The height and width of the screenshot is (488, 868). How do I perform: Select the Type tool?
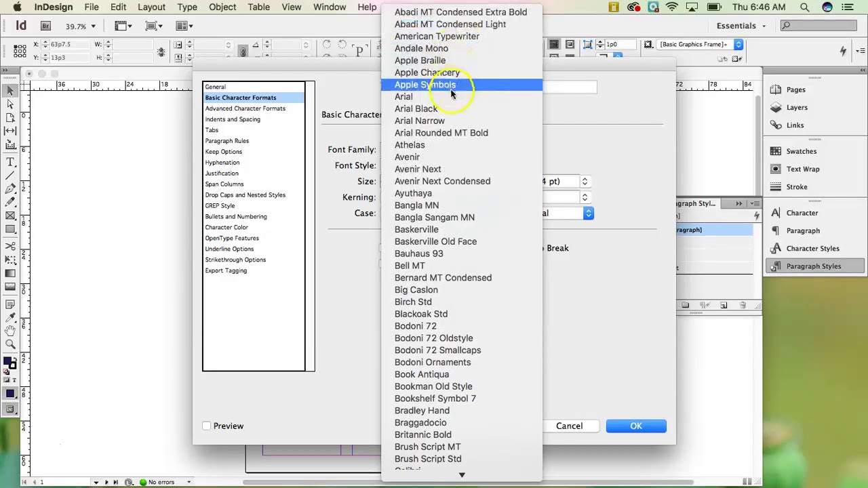tap(10, 162)
